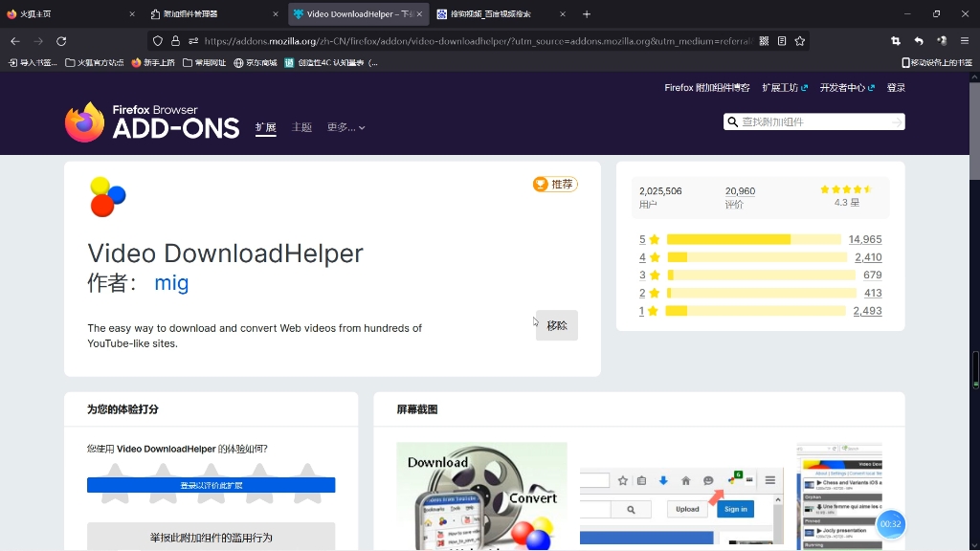This screenshot has height=551, width=980.
Task: Open the 14,965 five-star reviews link
Action: (865, 239)
